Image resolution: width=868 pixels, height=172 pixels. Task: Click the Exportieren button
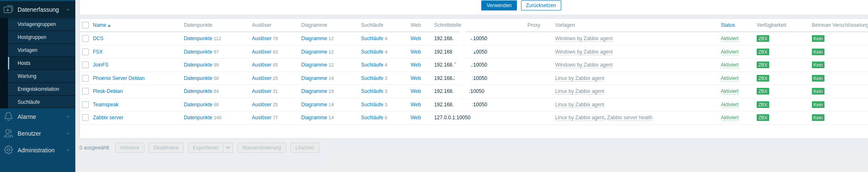point(205,148)
